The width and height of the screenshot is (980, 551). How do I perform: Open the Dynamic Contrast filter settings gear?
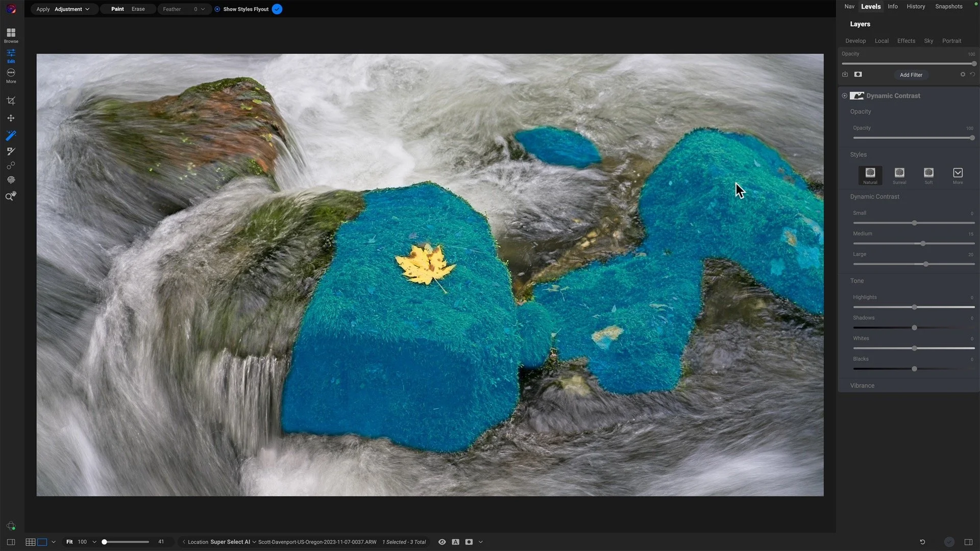click(963, 74)
